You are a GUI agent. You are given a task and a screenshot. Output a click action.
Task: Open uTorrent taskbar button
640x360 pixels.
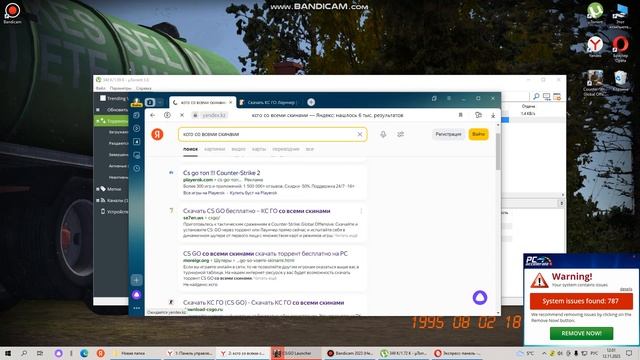(x=403, y=353)
